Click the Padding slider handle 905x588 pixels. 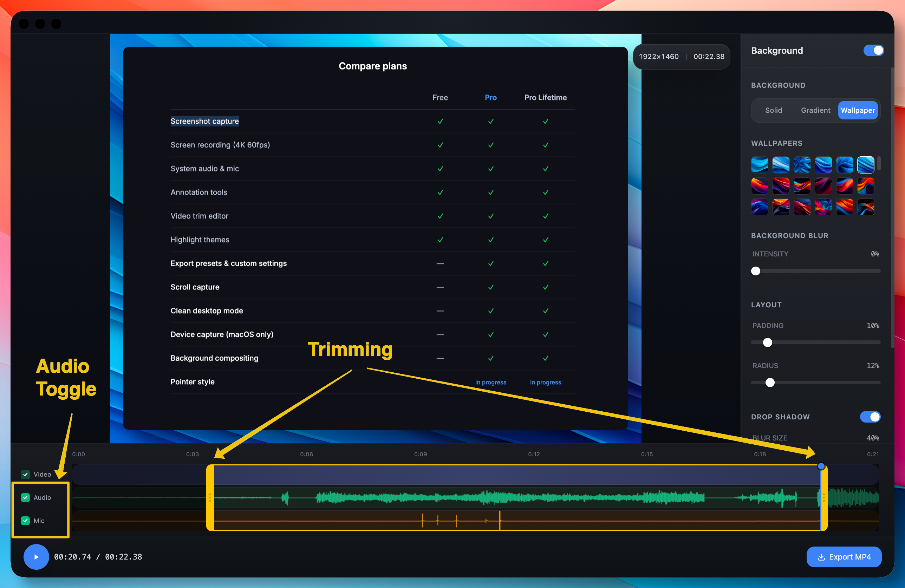(x=767, y=342)
